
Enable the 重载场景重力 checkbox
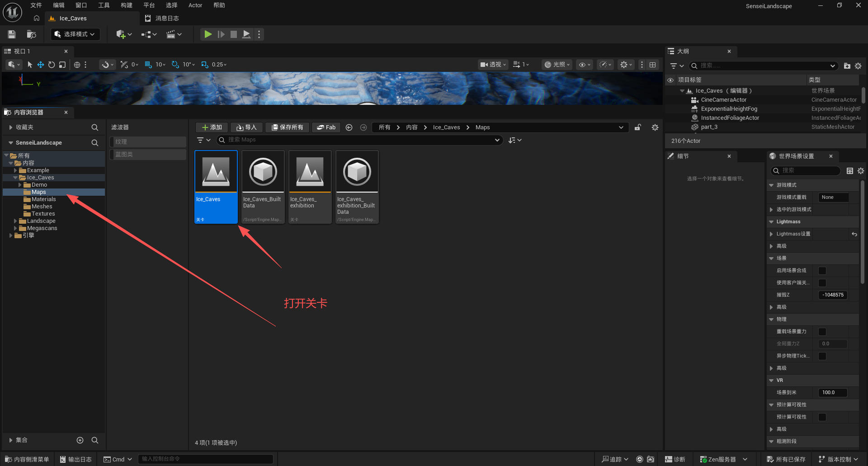pyautogui.click(x=822, y=332)
